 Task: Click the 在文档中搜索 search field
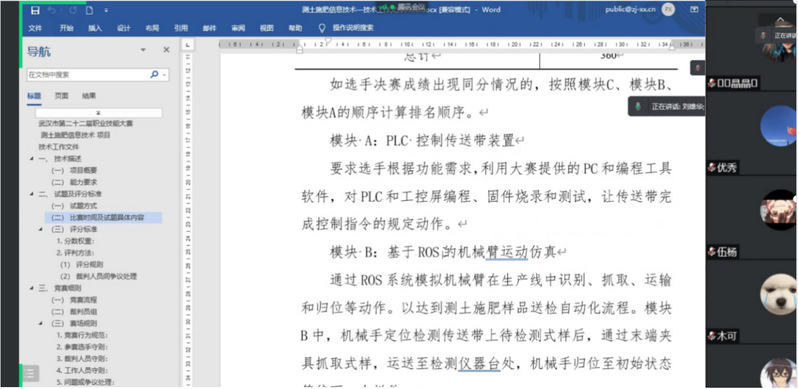[x=88, y=74]
